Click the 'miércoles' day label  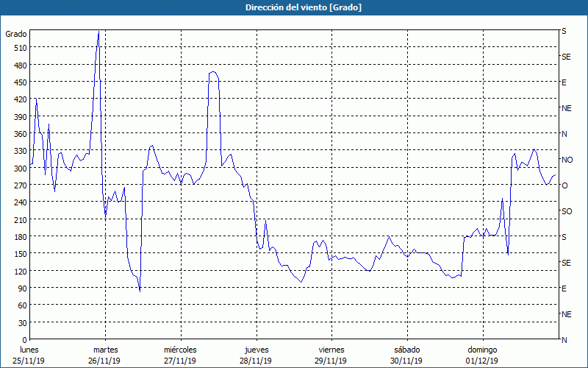(180, 350)
